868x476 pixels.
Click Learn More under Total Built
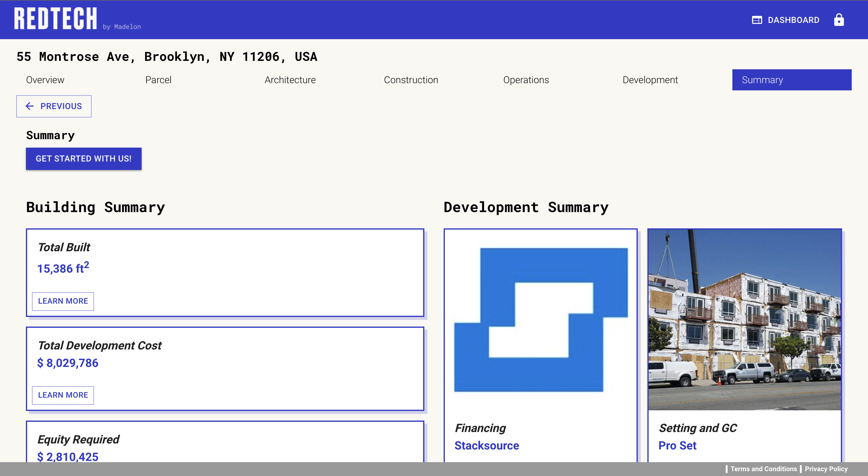[x=63, y=301]
